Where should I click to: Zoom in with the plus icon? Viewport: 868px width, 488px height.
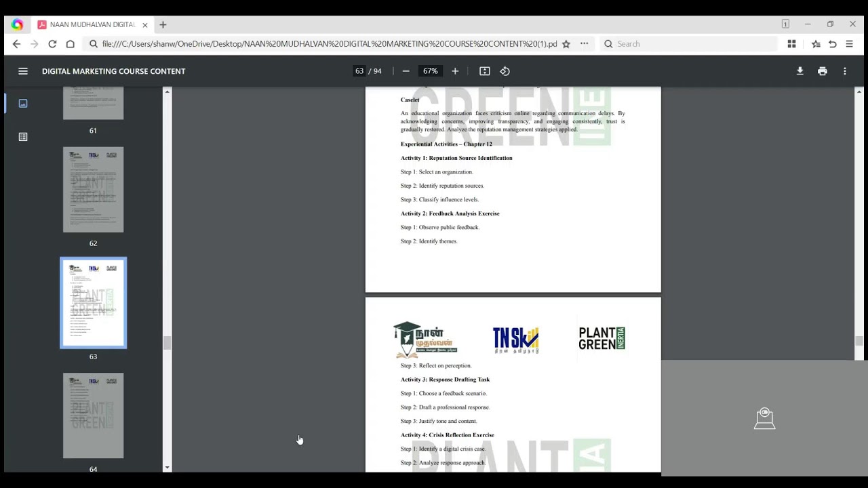(x=455, y=71)
